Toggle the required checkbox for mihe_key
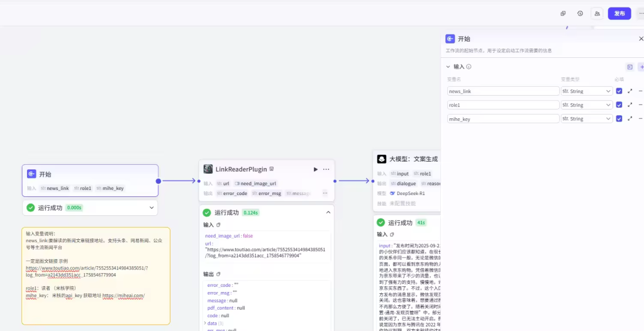The height and width of the screenshot is (331, 644). [x=619, y=119]
